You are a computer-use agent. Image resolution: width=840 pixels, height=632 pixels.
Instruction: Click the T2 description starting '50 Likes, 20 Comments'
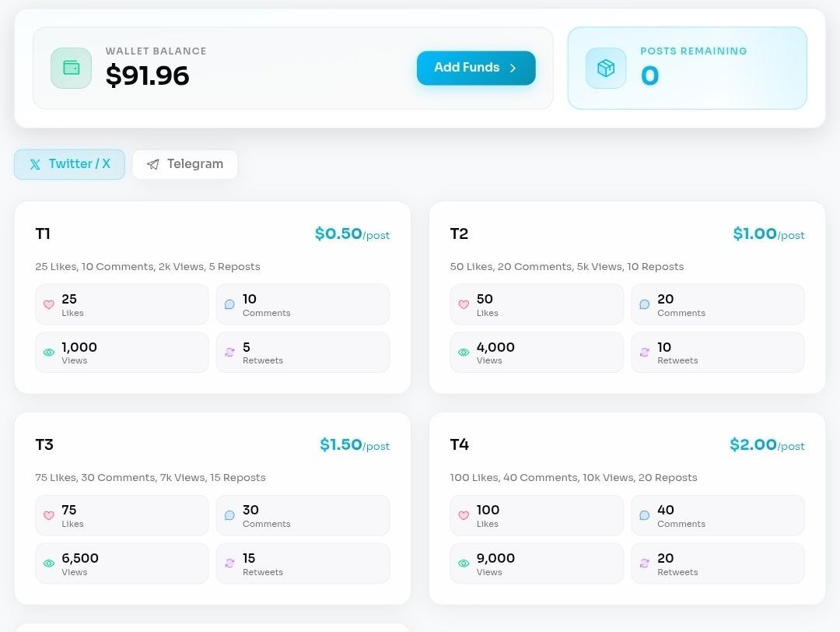click(567, 266)
